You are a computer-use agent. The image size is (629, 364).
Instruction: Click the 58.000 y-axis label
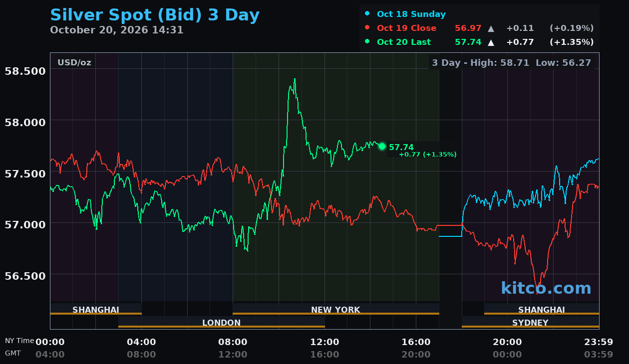point(25,122)
